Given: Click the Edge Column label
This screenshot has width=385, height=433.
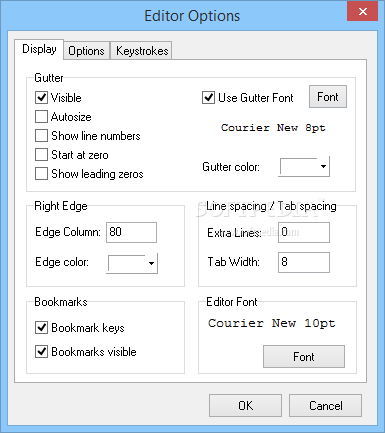Looking at the screenshot, I should pyautogui.click(x=68, y=232).
